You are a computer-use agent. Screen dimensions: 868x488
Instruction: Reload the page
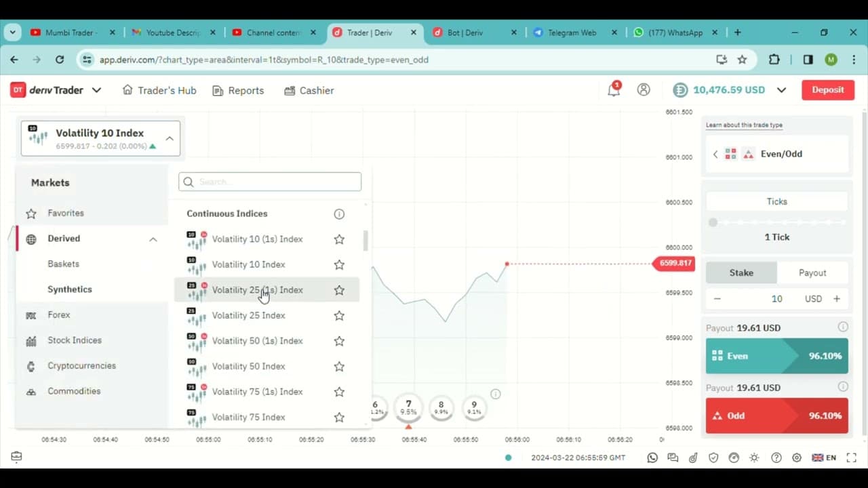click(x=60, y=60)
